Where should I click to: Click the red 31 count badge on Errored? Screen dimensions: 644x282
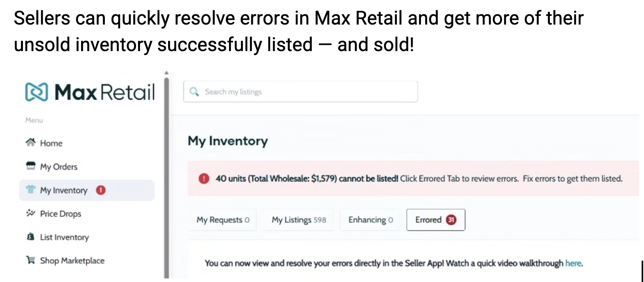pos(451,220)
